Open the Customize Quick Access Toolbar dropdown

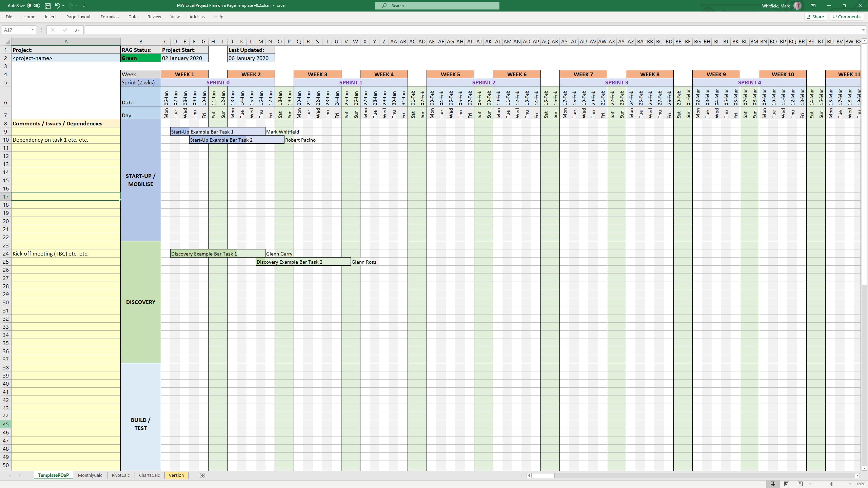click(x=84, y=5)
